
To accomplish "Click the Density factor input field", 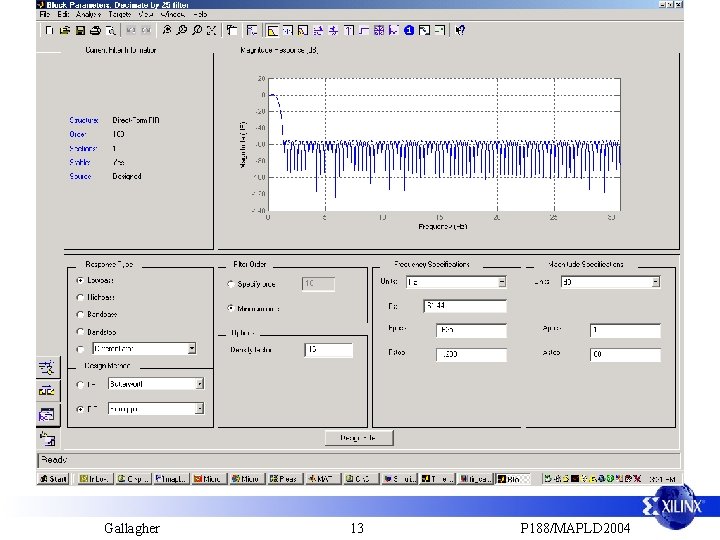I will tap(328, 350).
